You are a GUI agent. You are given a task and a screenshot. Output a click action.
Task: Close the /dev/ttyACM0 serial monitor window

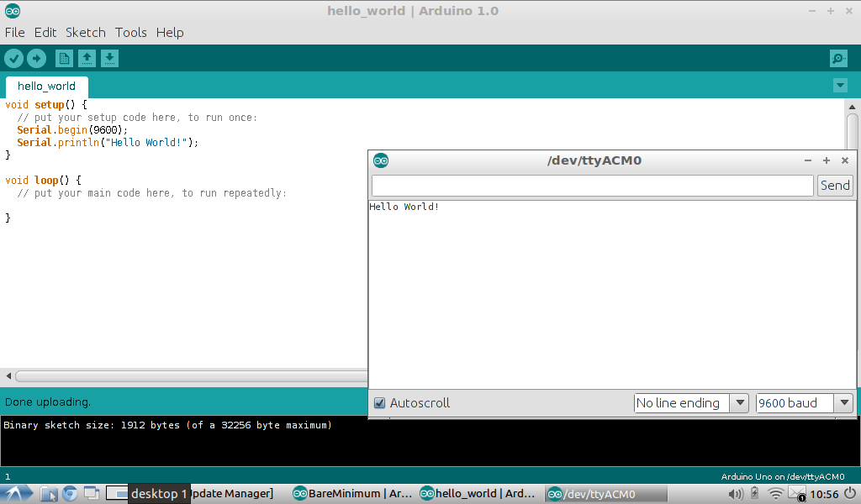(x=845, y=160)
